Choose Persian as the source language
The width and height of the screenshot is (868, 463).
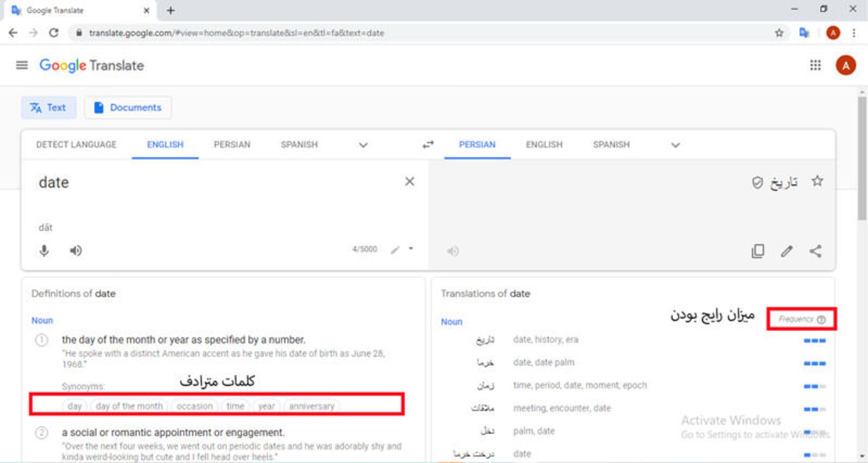pos(232,145)
